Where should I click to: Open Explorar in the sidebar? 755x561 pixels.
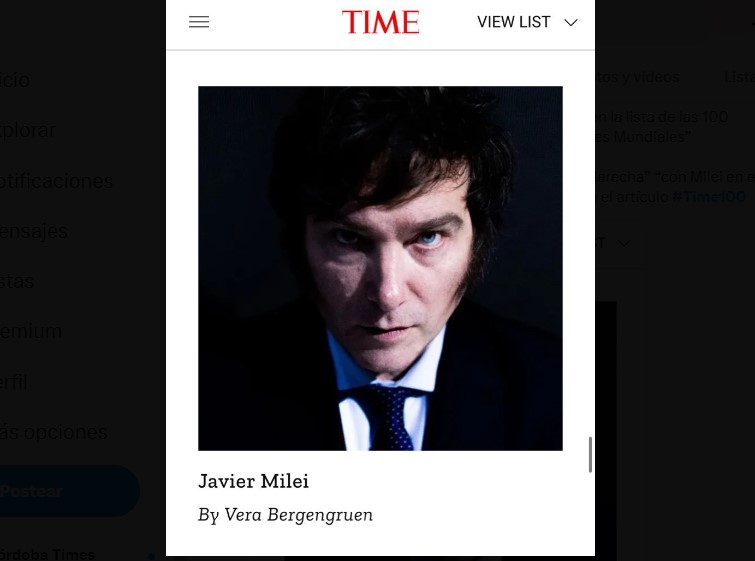click(27, 130)
